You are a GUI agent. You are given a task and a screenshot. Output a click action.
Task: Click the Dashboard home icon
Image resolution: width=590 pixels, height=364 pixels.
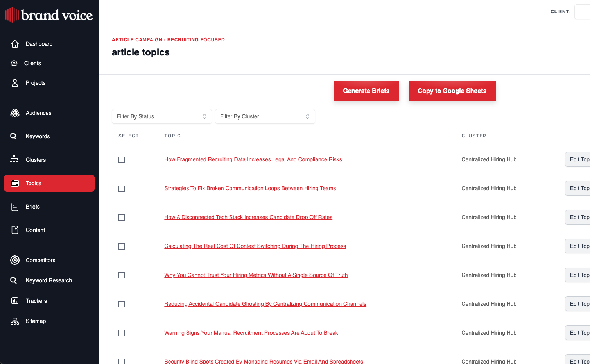15,44
